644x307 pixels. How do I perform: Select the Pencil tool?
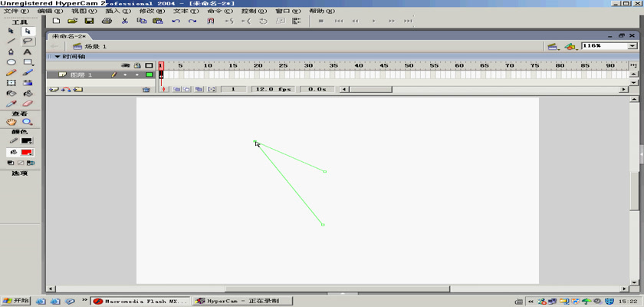click(x=11, y=73)
